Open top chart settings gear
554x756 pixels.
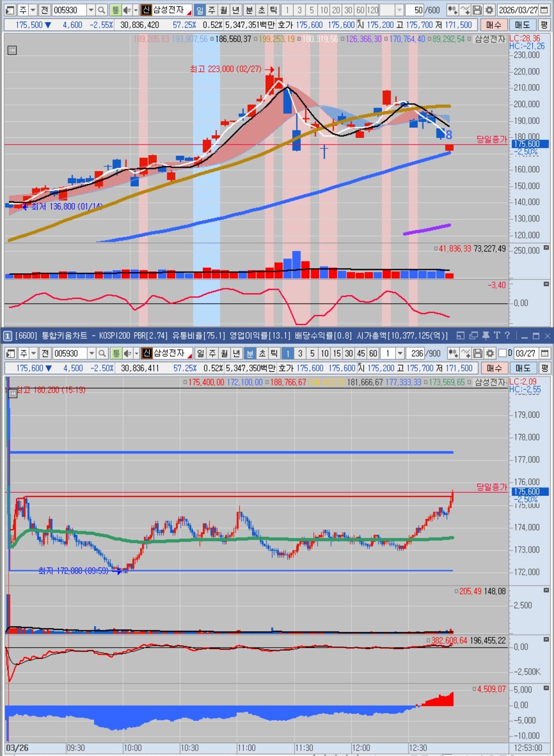490,10
